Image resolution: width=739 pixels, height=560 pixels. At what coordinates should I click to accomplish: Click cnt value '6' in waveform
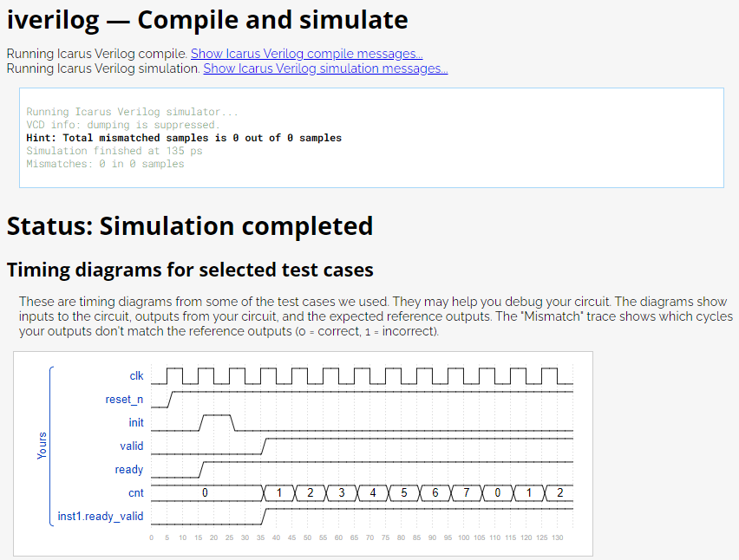point(435,493)
